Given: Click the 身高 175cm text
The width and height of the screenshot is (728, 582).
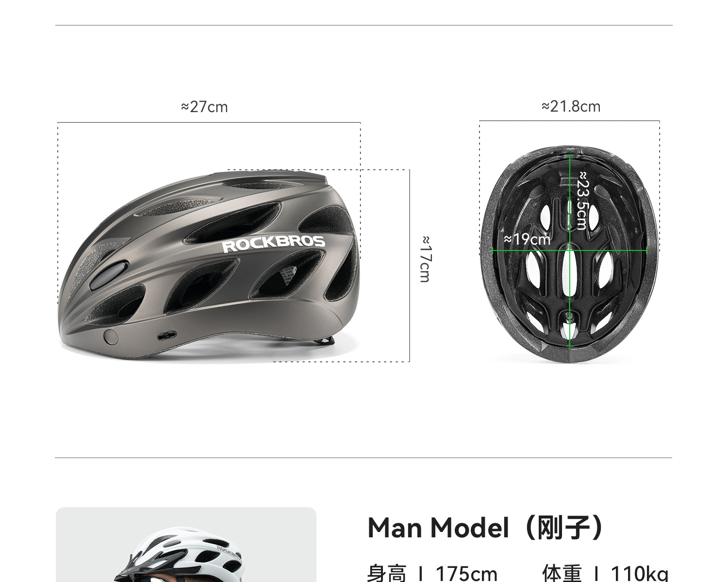Looking at the screenshot, I should 432,573.
